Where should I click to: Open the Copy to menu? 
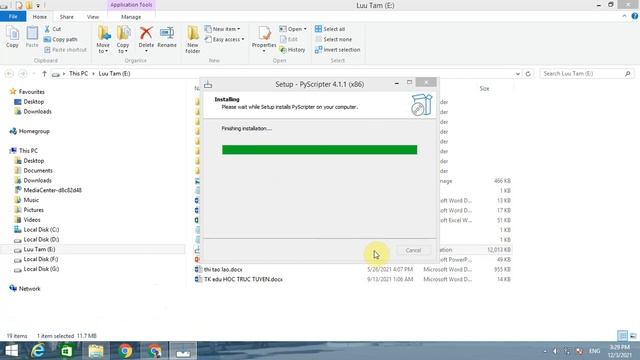[123, 40]
